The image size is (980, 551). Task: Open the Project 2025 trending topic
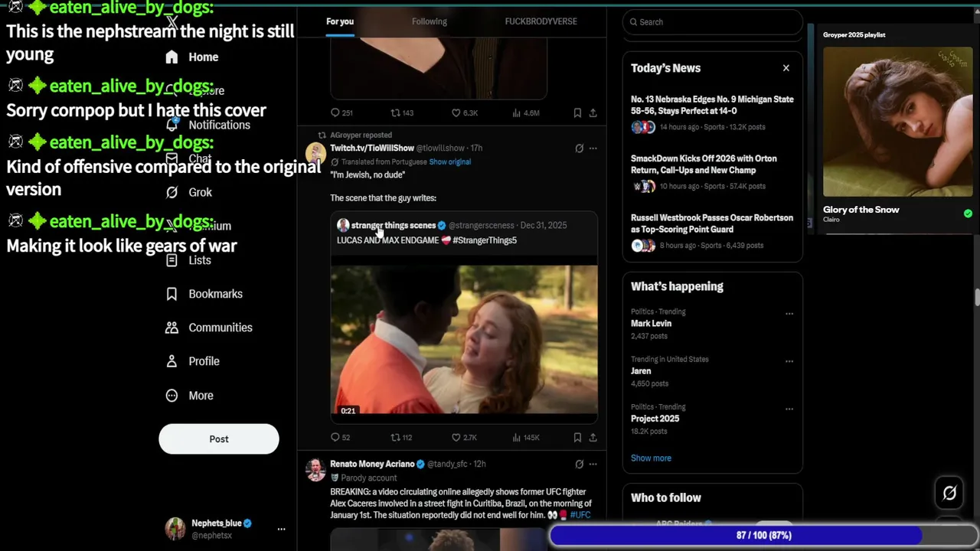point(655,419)
